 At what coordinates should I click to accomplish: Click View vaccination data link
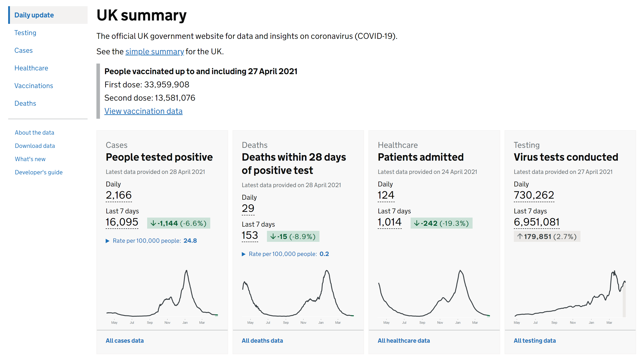143,111
